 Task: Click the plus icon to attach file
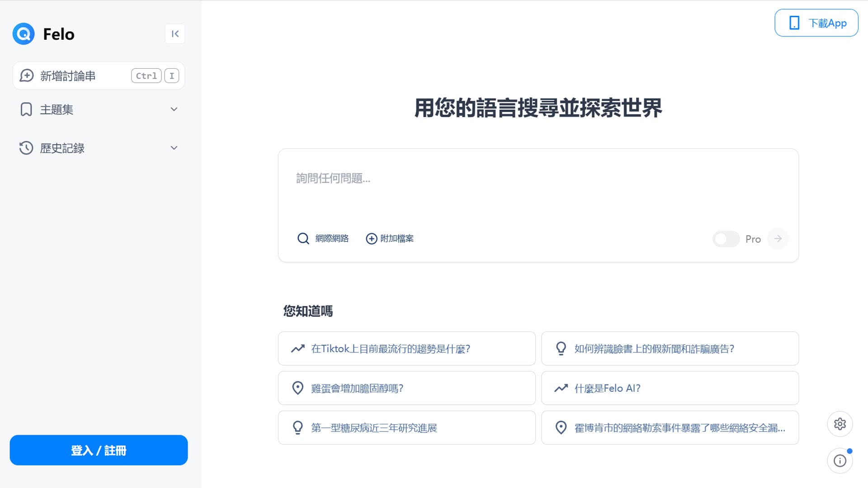(x=372, y=239)
